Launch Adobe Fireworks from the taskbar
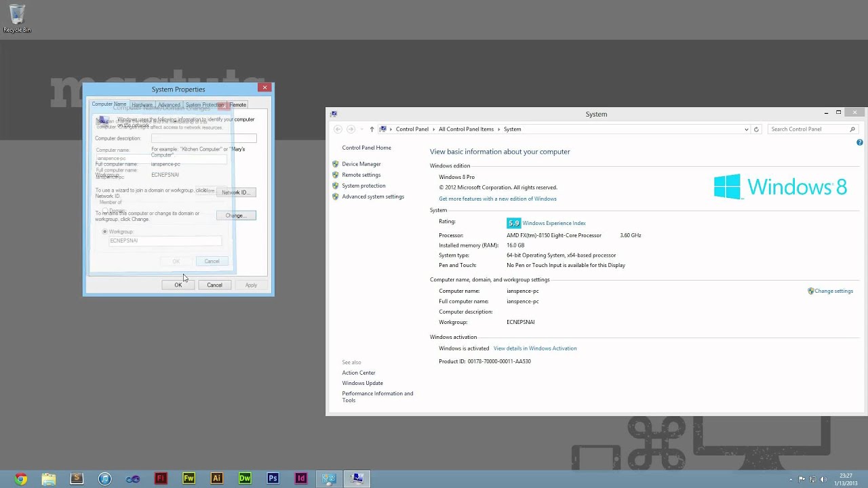This screenshot has width=868, height=488. click(189, 479)
